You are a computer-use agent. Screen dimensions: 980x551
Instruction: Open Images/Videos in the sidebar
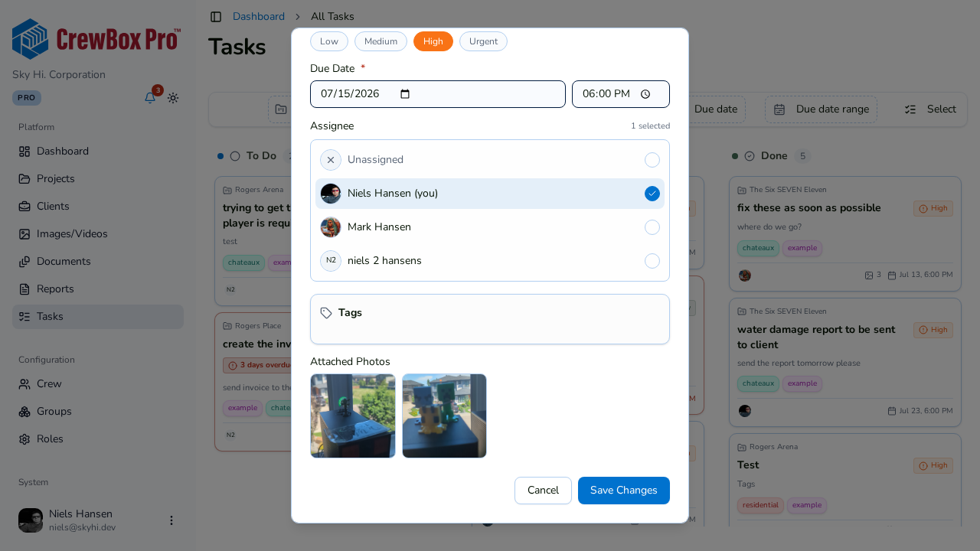98,234
